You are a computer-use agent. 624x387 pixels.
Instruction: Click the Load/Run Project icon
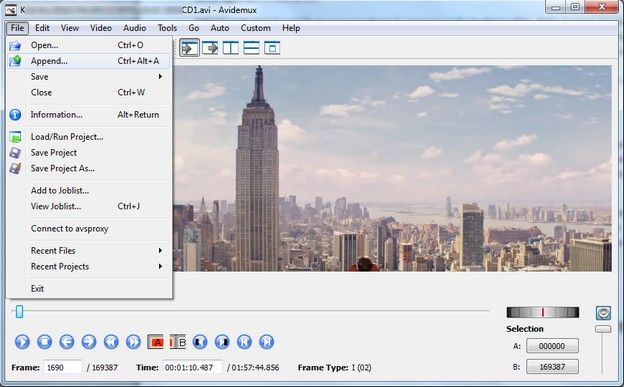[15, 137]
